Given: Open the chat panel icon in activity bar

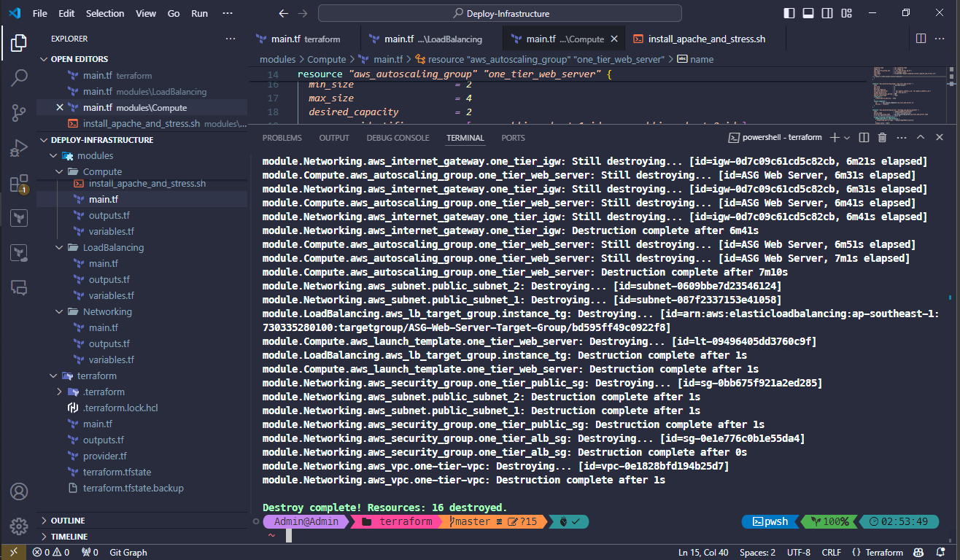Looking at the screenshot, I should click(x=19, y=288).
